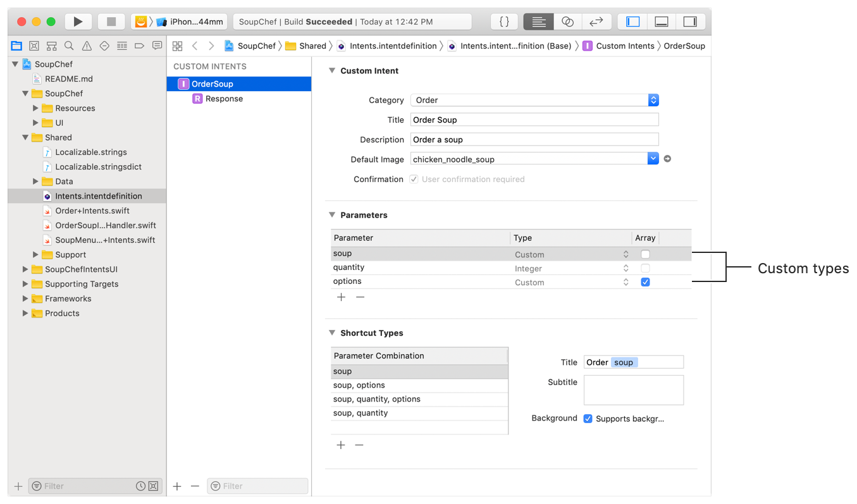
Task: Toggle User confirmation required checkbox
Action: pos(414,179)
